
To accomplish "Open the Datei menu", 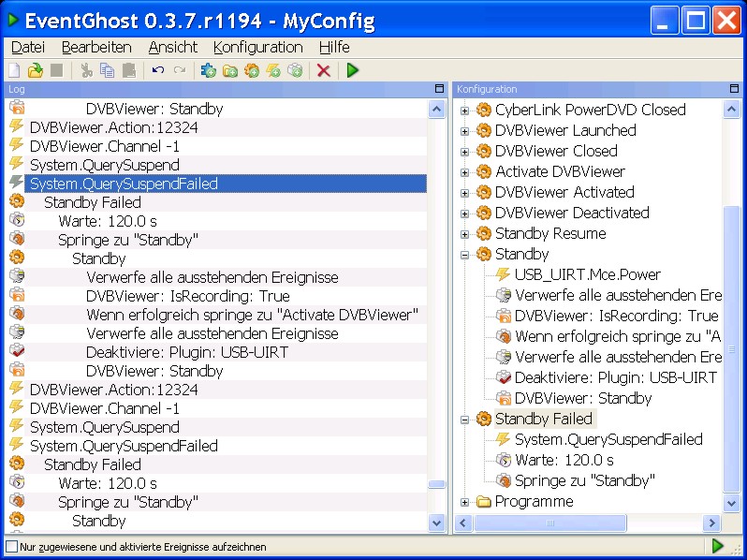I will coord(28,47).
